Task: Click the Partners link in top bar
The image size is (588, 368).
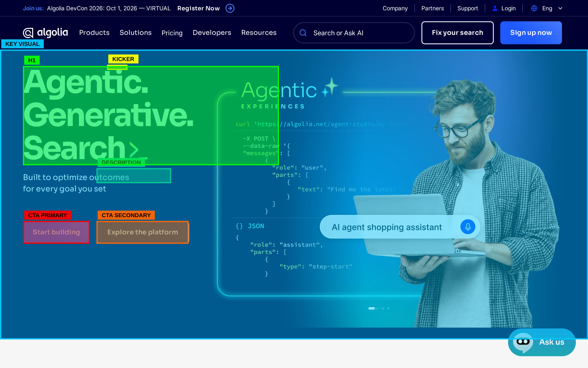Action: tap(432, 8)
